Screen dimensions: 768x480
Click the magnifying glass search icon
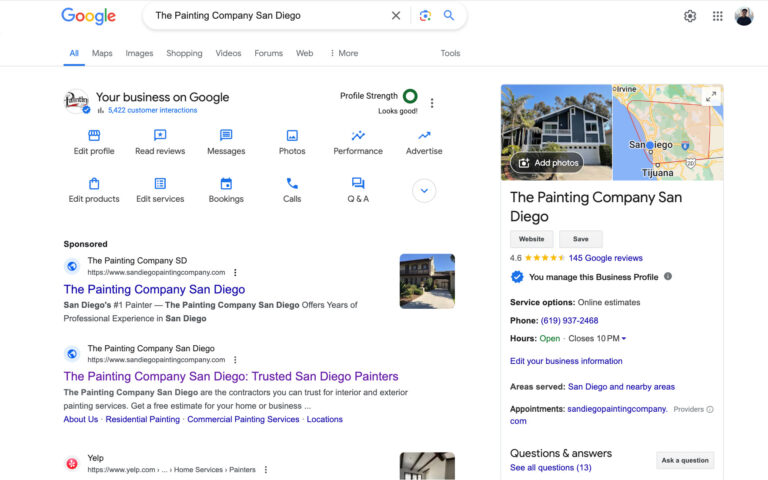coord(449,15)
